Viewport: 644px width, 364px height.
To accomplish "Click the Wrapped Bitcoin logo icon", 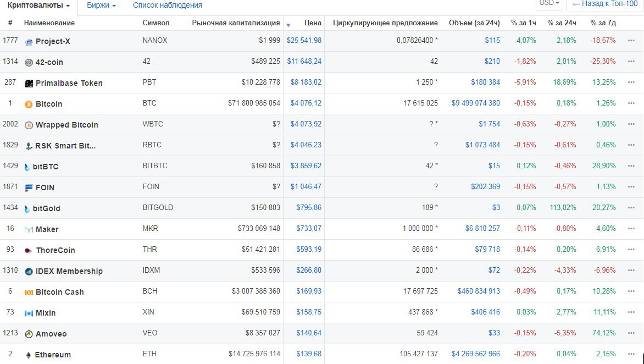I will point(29,125).
